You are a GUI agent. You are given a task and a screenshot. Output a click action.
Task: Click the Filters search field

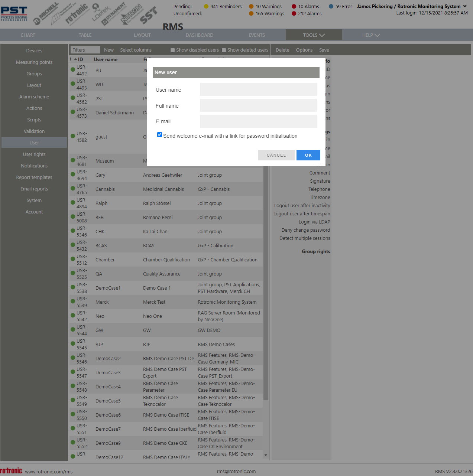tap(85, 50)
